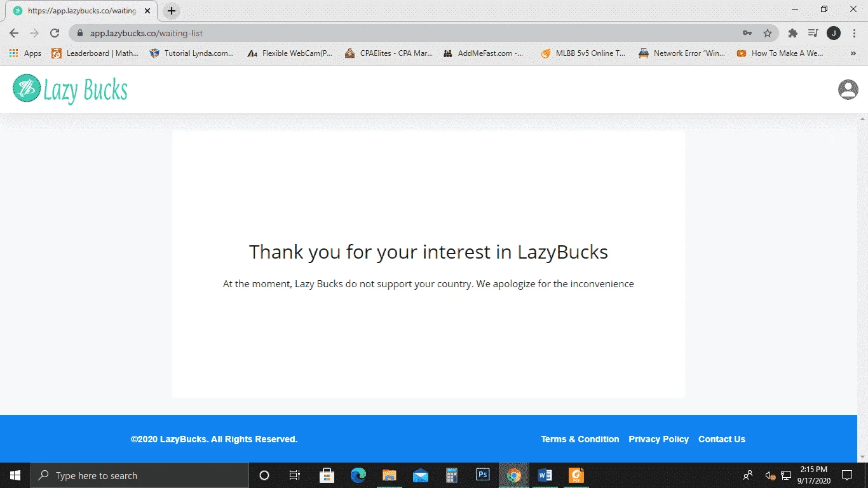Click the ©2020 LazyBucks copyright text

214,439
